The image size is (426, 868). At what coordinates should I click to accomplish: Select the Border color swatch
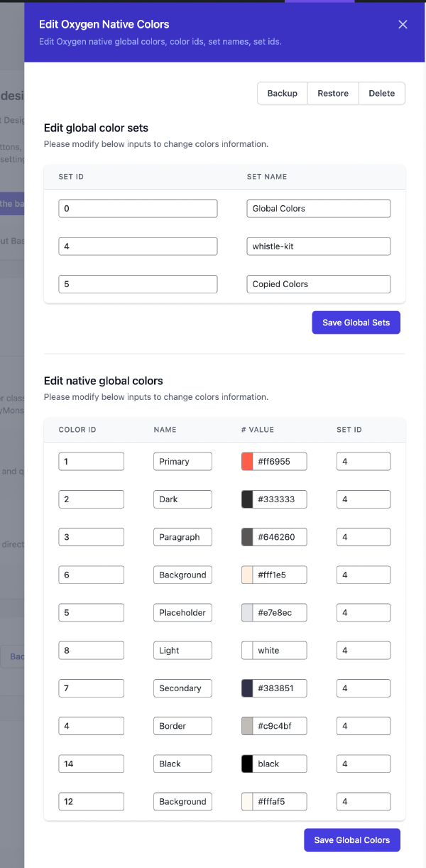247,725
